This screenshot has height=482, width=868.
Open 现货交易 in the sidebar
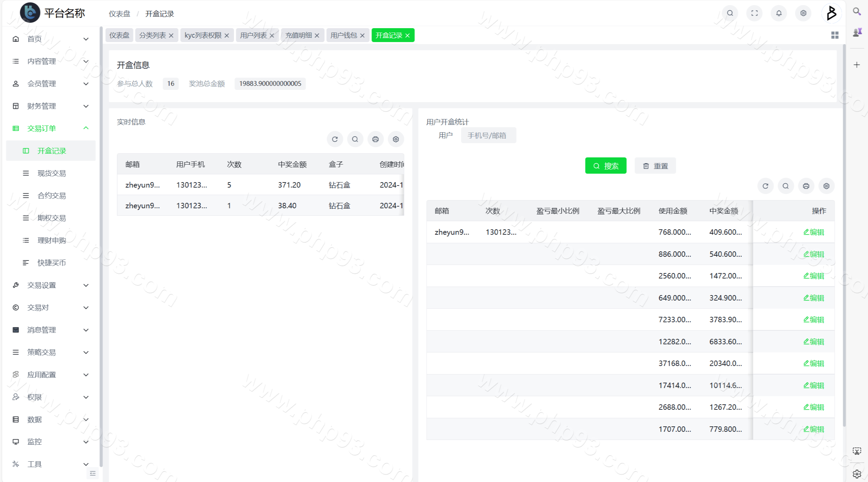coord(52,173)
